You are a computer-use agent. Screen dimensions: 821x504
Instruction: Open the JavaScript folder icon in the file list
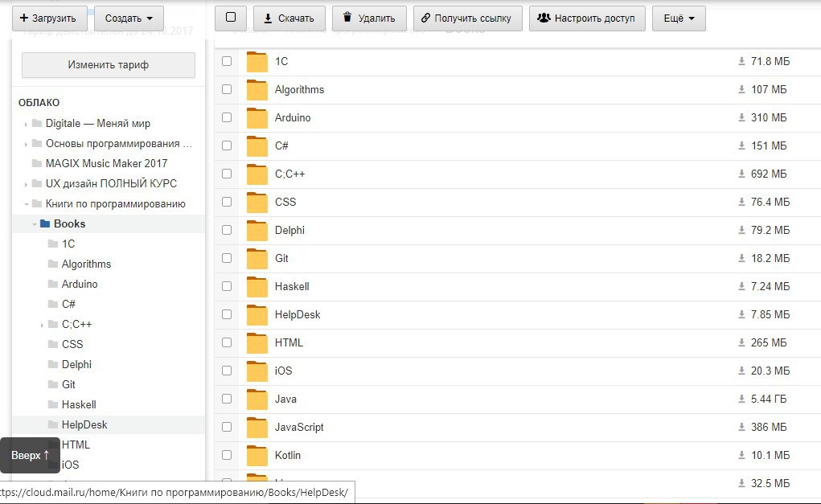pyautogui.click(x=257, y=428)
